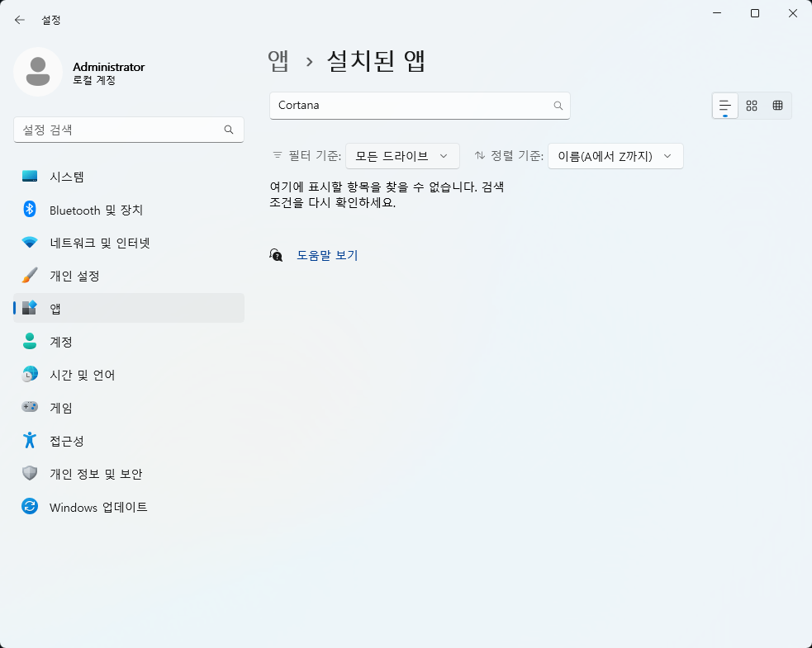Click the 접근성 accessibility figure icon
Viewport: 812px width, 648px height.
pos(30,440)
